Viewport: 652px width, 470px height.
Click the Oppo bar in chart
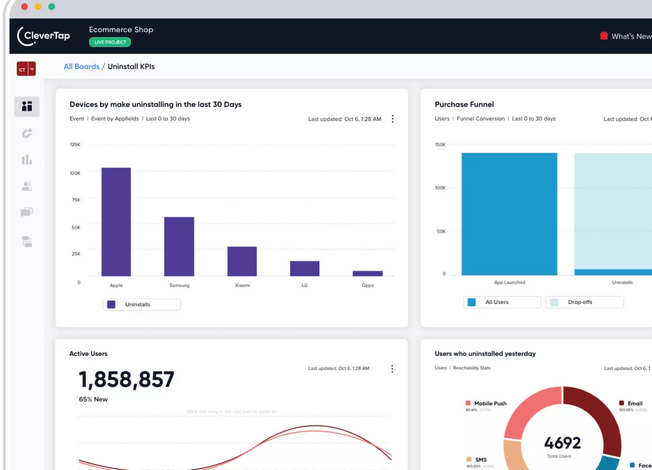pos(368,273)
